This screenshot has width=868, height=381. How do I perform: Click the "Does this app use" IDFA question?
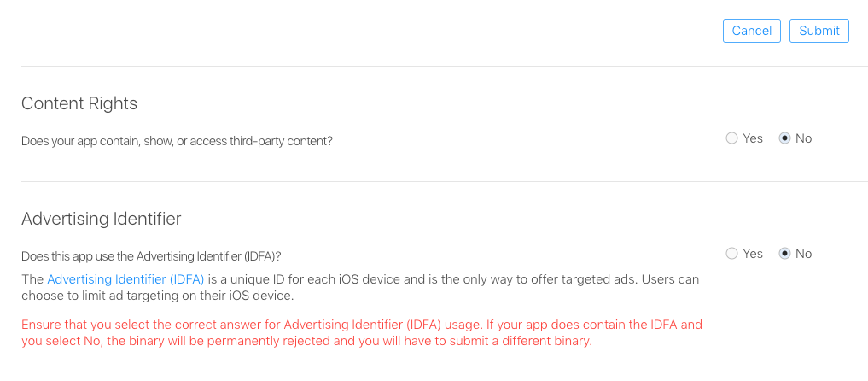coord(151,256)
